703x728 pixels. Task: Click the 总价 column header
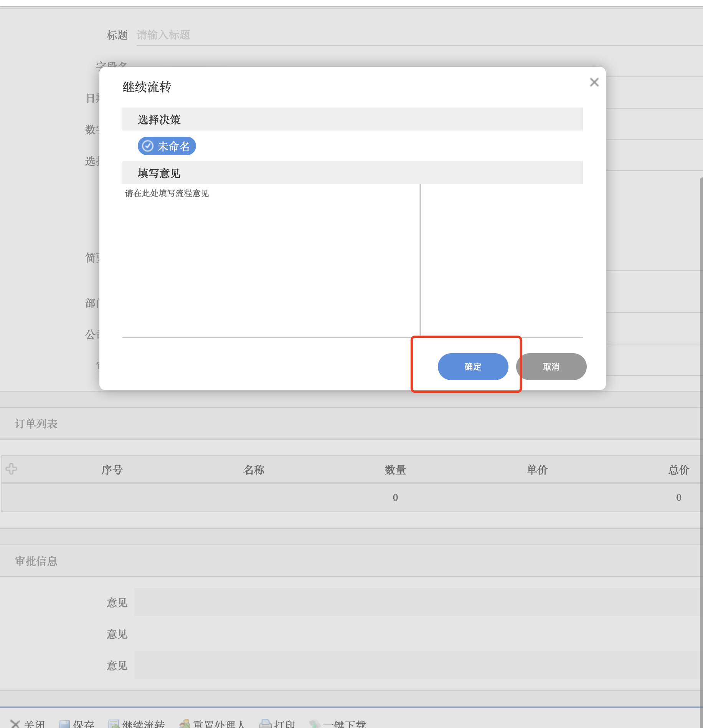tap(679, 470)
